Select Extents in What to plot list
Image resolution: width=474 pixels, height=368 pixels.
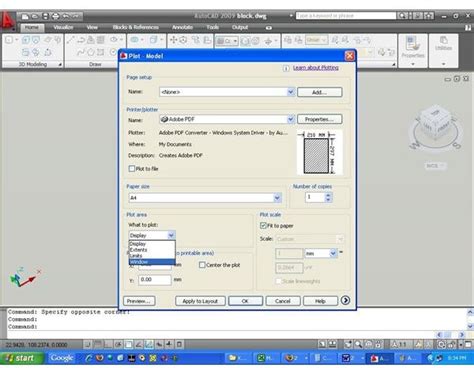coord(152,250)
